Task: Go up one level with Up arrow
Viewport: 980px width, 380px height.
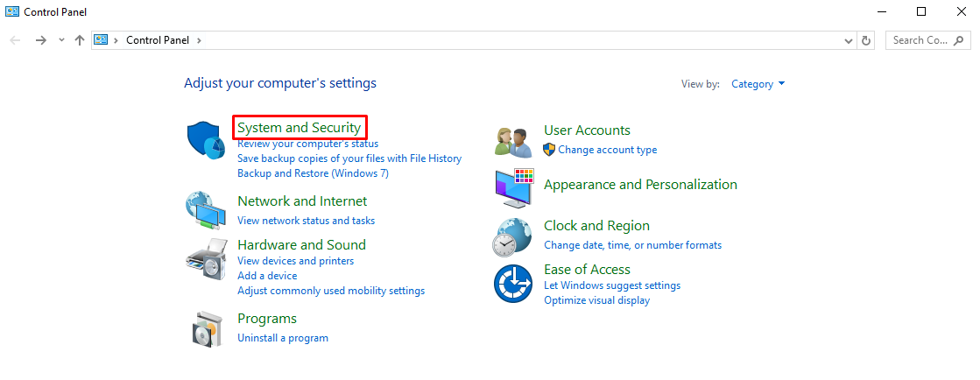Action: point(80,40)
